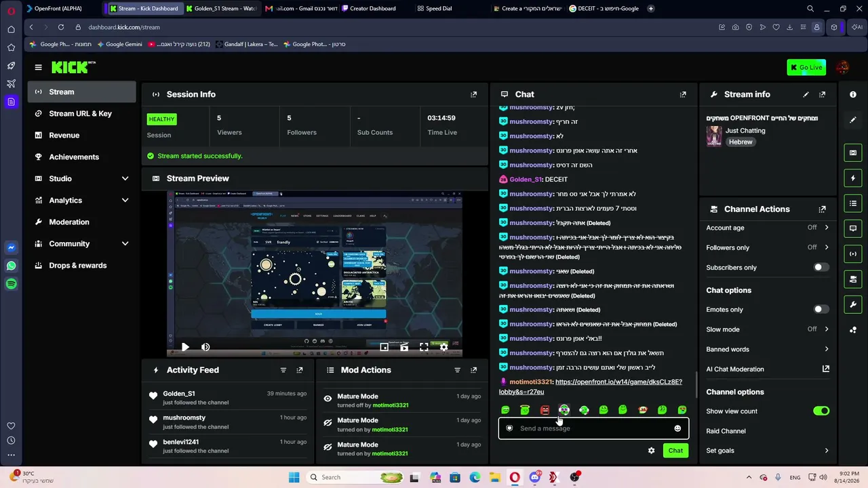Pop out the Stream info panel

(x=822, y=94)
